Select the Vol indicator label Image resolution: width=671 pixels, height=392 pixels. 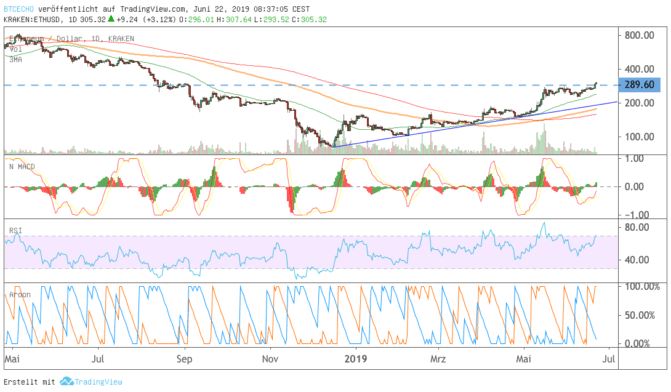point(15,50)
